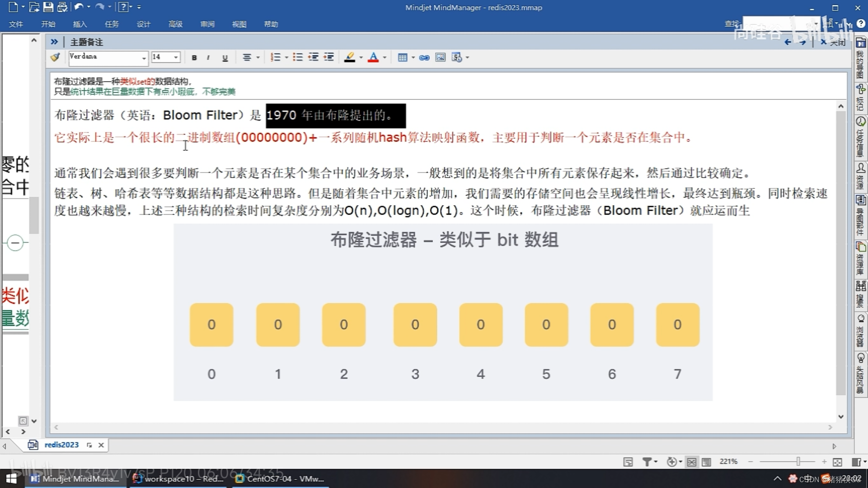Image resolution: width=868 pixels, height=488 pixels.
Task: Toggle numbered list formatting
Action: pos(275,57)
